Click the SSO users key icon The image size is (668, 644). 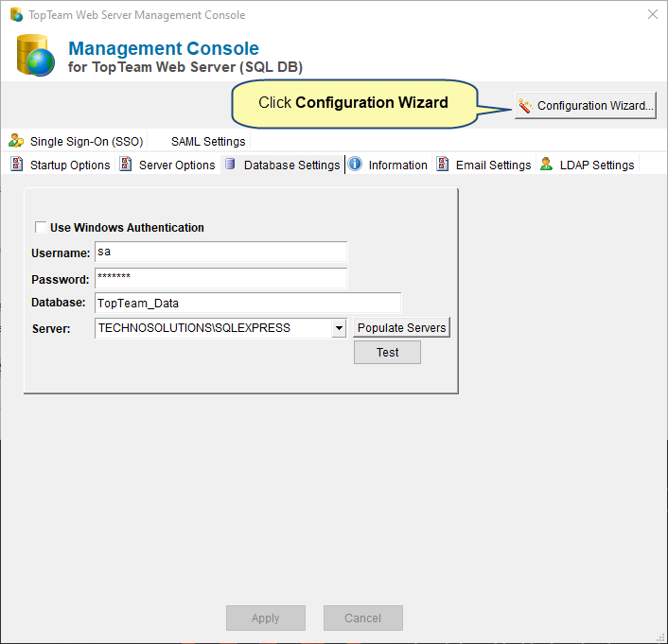coord(16,141)
